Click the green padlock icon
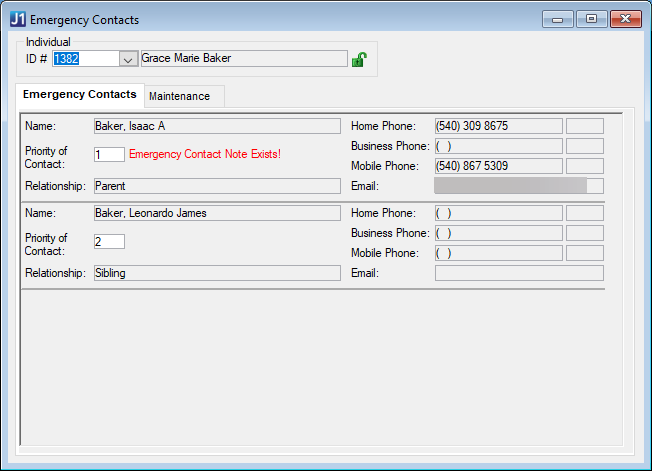 tap(359, 60)
